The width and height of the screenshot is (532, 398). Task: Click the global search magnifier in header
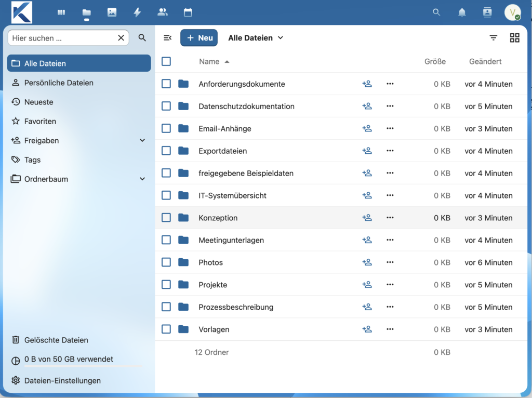(x=436, y=12)
